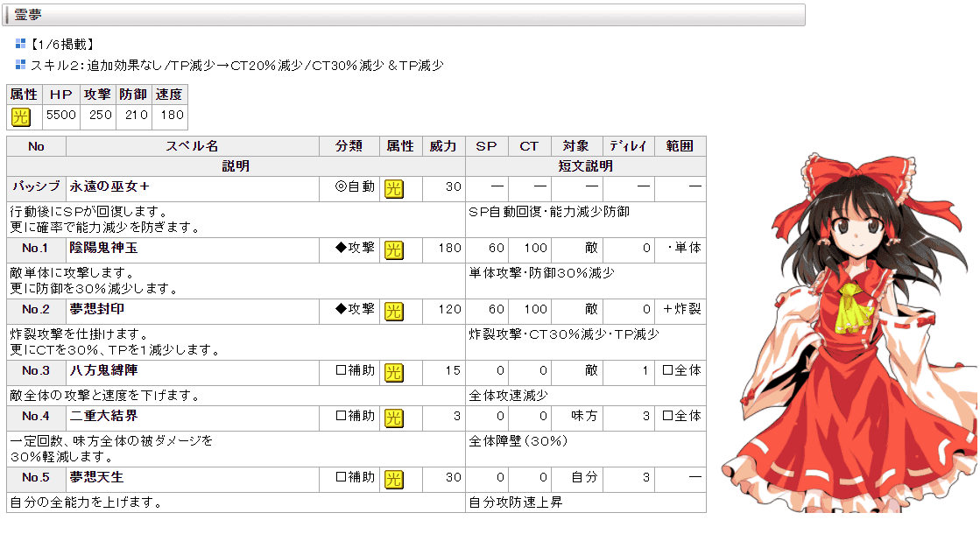Click the 霊夢 section header bar

404,15
